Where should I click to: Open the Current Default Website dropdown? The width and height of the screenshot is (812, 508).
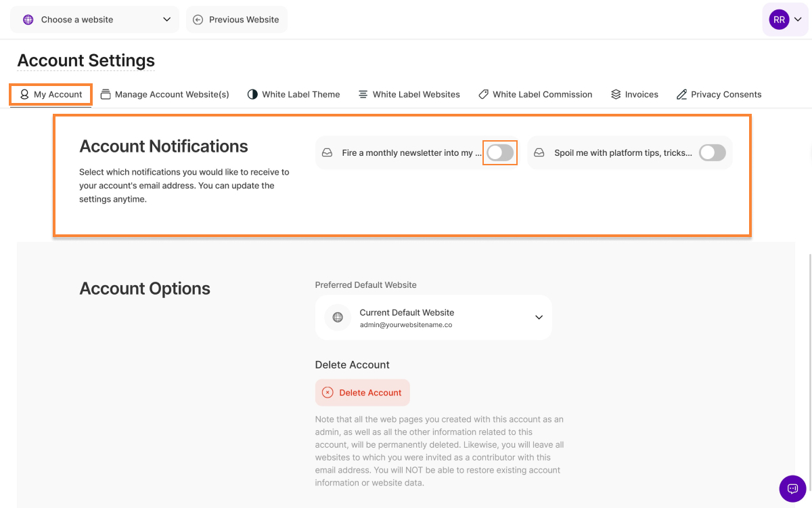tap(539, 318)
